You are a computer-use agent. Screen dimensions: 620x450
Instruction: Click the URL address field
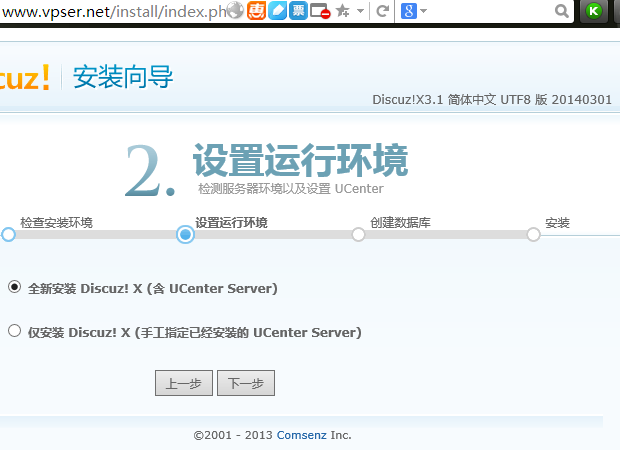[110, 11]
